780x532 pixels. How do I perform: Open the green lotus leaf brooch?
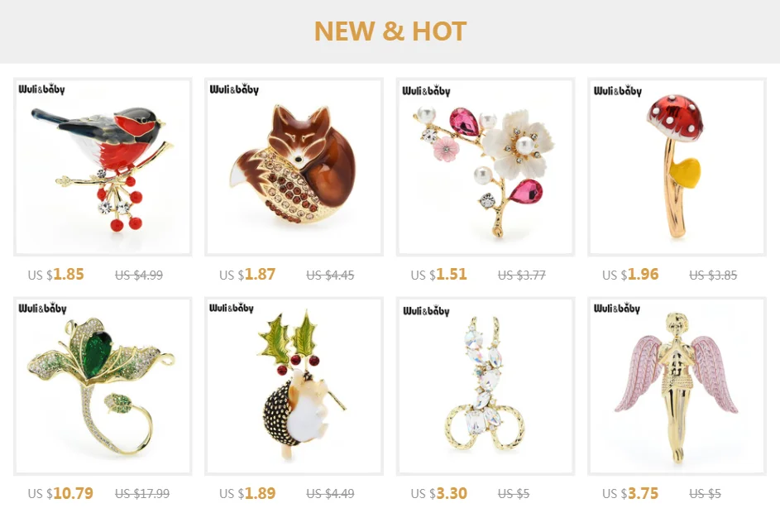coord(103,386)
